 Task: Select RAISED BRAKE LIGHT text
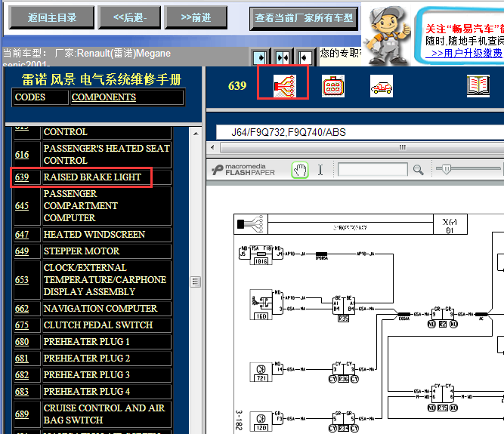92,177
